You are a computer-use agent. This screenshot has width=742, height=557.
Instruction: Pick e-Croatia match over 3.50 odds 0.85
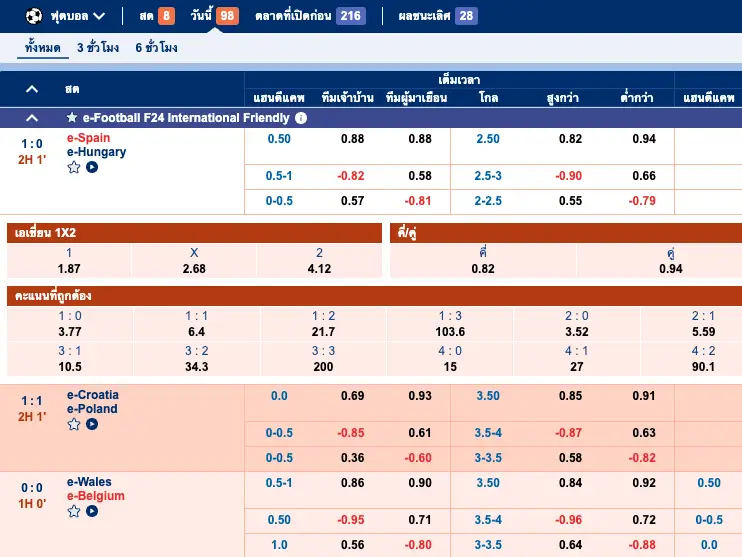[570, 396]
